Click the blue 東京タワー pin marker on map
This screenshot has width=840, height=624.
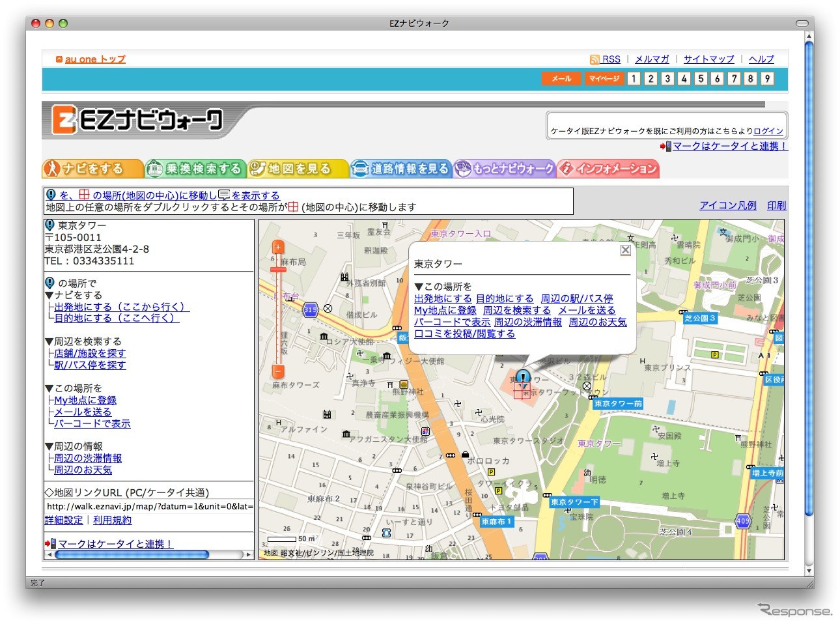(x=523, y=376)
